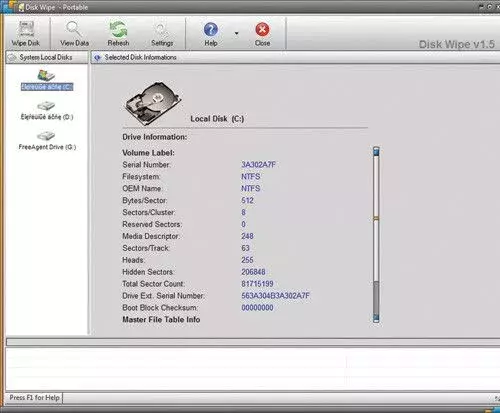Open the Settings tool

tap(162, 34)
